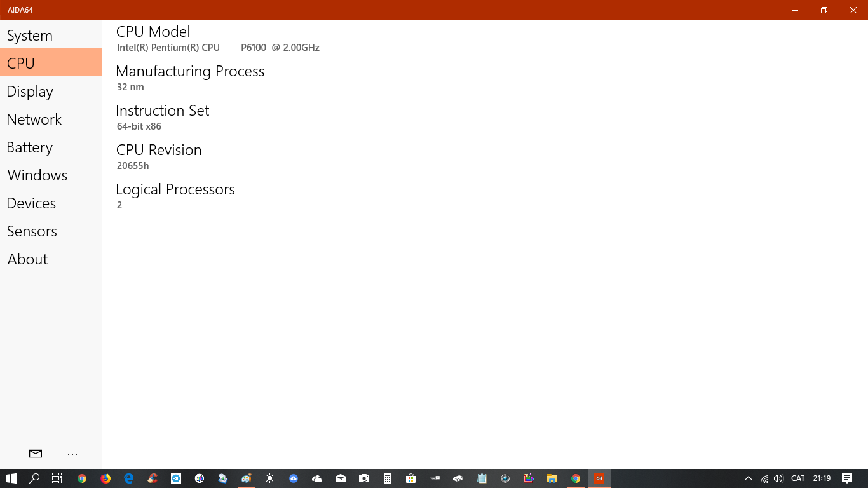Open Telegram from the taskbar

[x=176, y=478]
